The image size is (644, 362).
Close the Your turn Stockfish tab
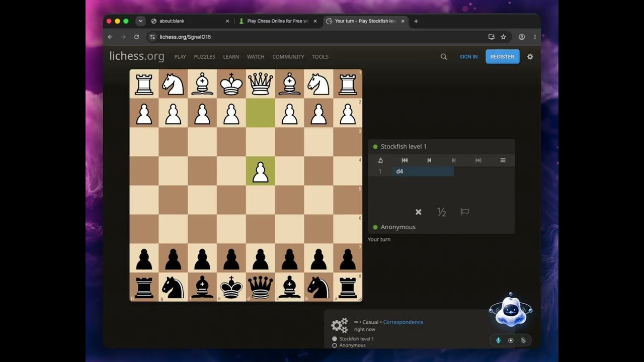tap(403, 21)
